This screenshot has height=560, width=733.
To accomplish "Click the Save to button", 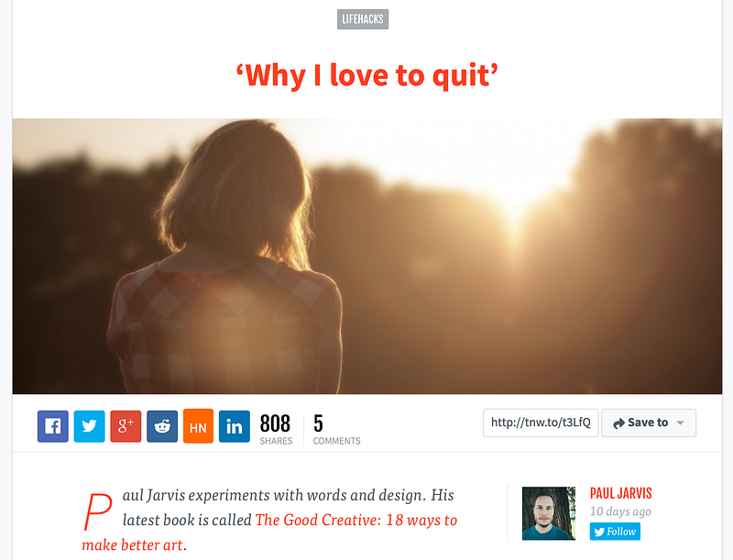I will click(x=649, y=423).
